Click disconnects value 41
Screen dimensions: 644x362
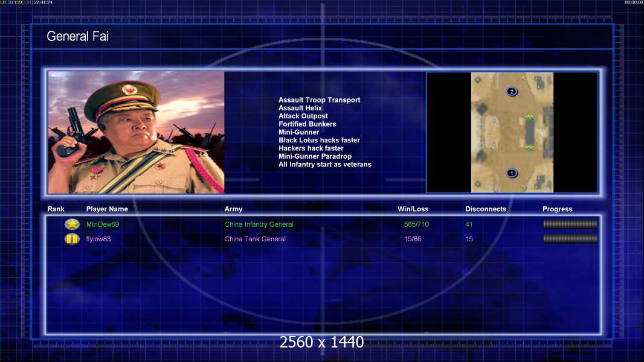469,224
